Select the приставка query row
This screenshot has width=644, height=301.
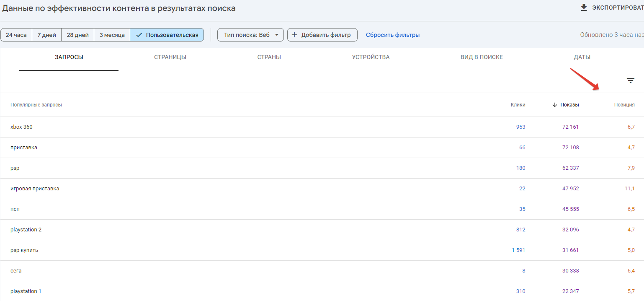coord(322,148)
